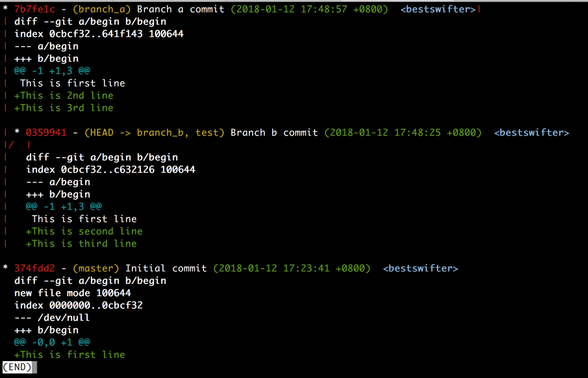Click the added line '+This is third line'
This screenshot has width=588, height=378.
tap(81, 244)
